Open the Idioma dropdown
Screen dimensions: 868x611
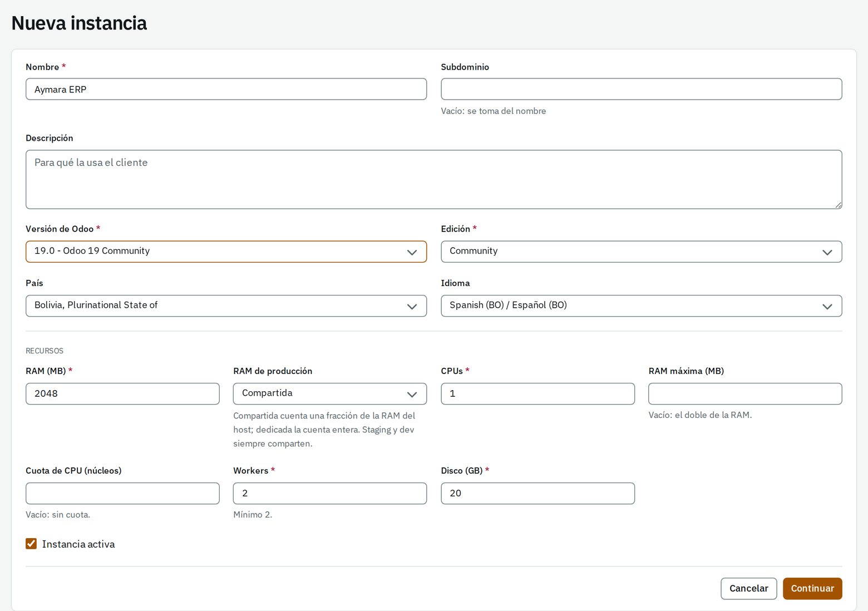coord(641,305)
